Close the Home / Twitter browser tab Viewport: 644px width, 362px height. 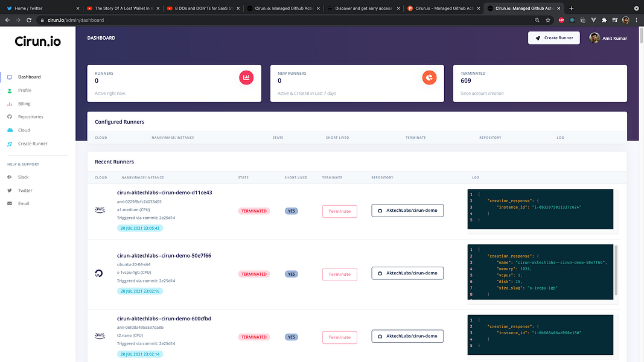point(78,8)
